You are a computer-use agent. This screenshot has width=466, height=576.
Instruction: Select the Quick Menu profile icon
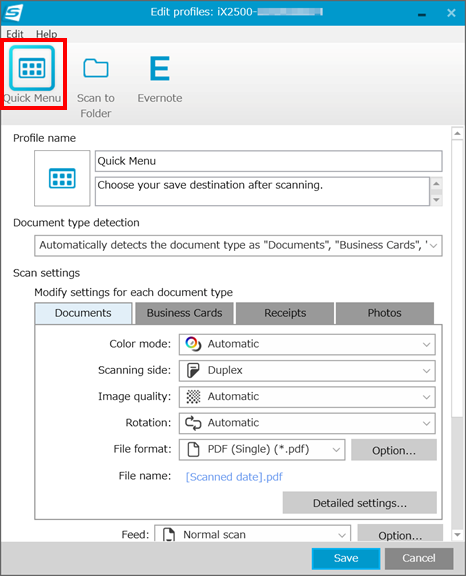point(32,68)
